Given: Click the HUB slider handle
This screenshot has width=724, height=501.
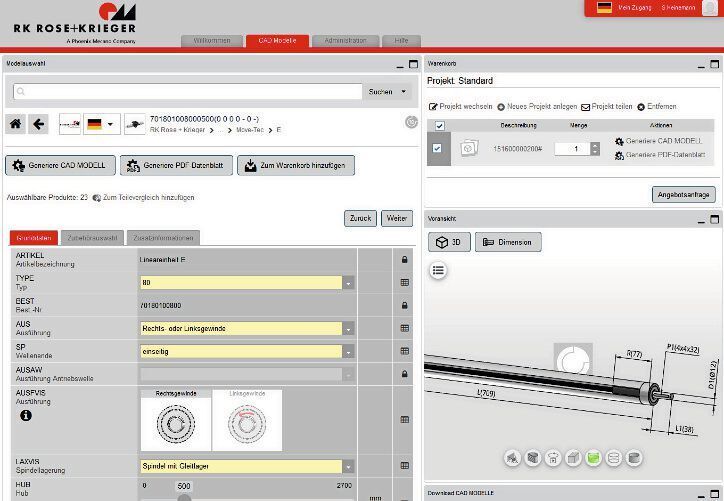Looking at the screenshot, I should (184, 498).
